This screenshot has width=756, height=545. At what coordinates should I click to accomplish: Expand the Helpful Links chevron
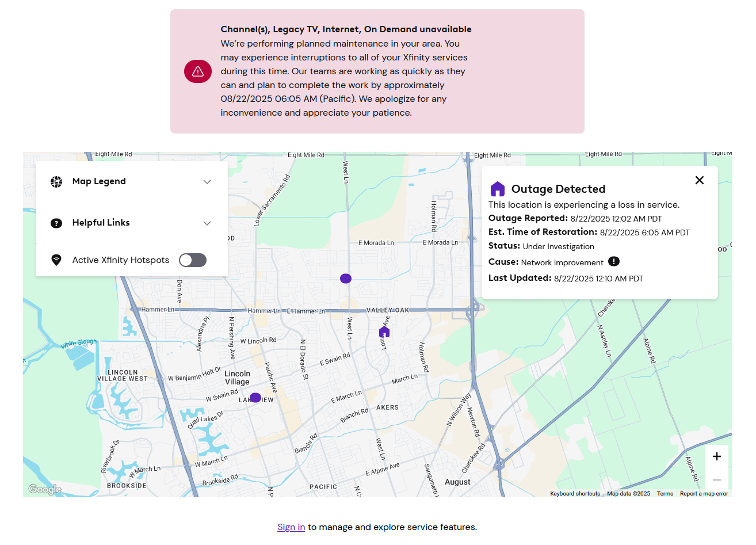(x=207, y=223)
